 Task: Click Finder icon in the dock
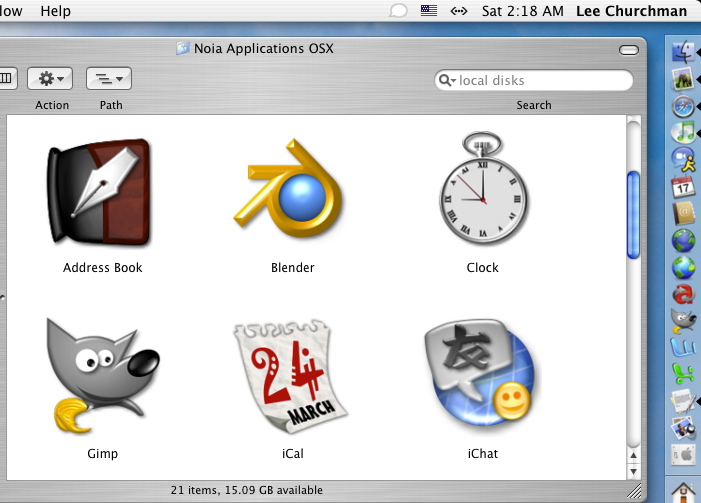tap(683, 52)
